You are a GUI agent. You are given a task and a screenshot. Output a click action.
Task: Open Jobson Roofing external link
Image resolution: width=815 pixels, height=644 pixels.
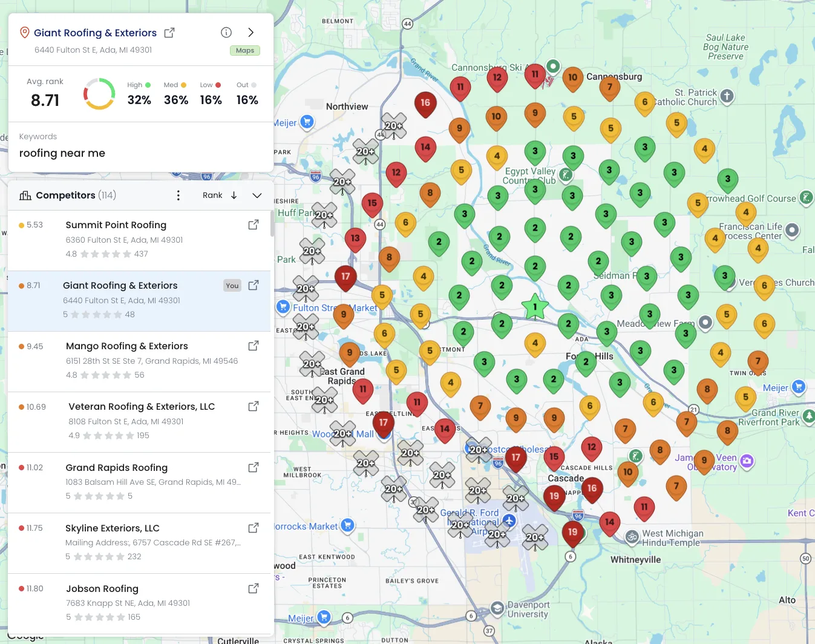[254, 588]
